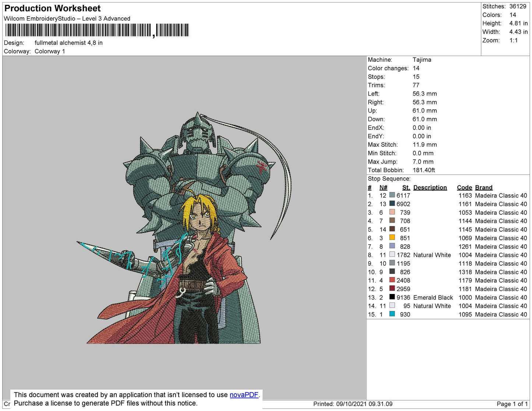
Task: Select the pink swatch for code 1053
Action: pyautogui.click(x=392, y=212)
